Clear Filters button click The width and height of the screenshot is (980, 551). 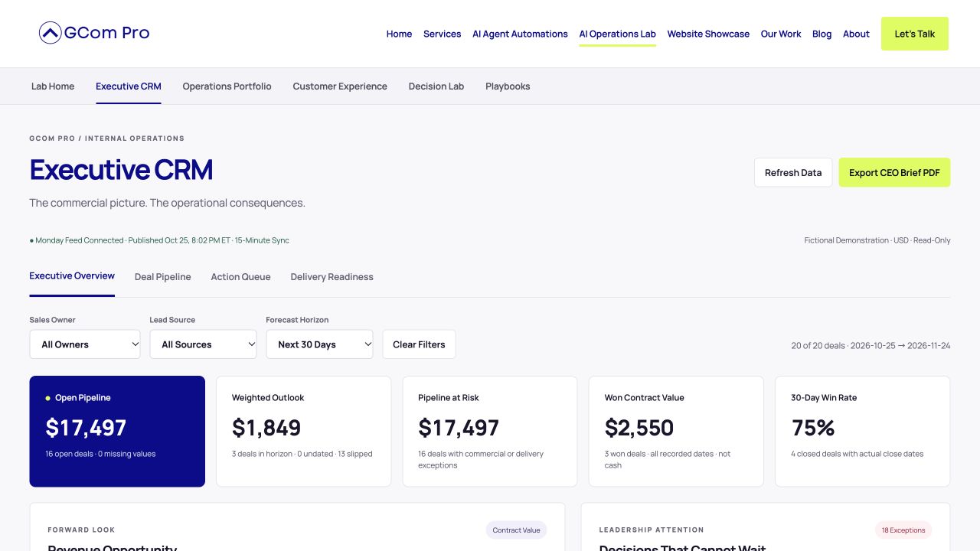point(419,344)
